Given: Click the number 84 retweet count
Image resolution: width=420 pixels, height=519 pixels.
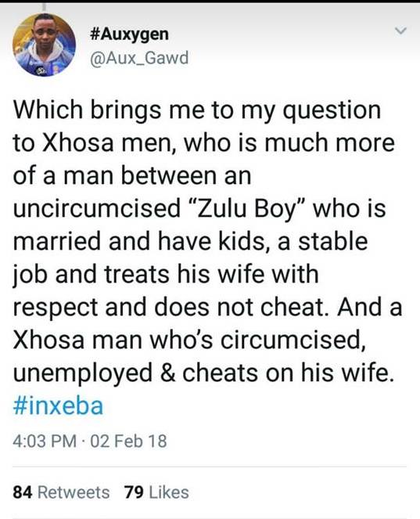Looking at the screenshot, I should [23, 492].
